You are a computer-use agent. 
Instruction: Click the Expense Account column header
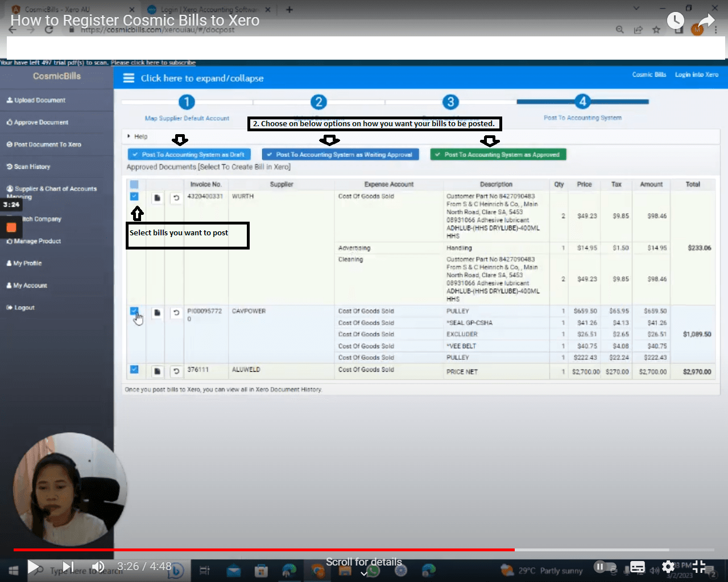389,184
